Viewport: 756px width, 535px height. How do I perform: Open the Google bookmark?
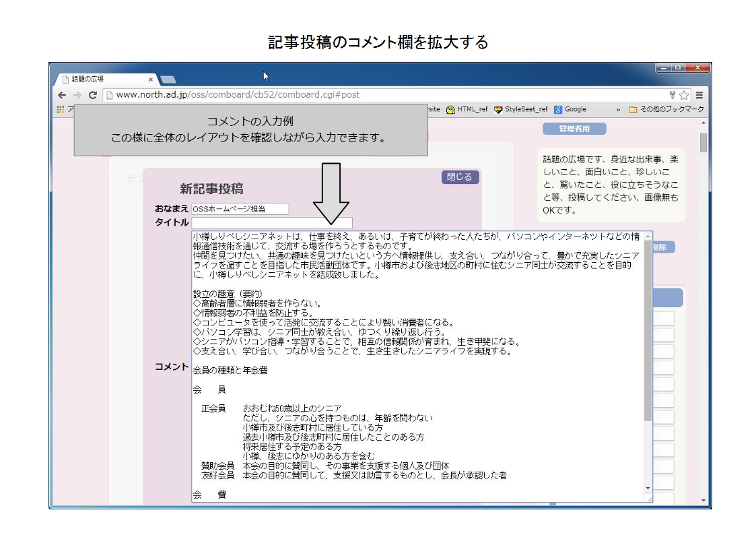[570, 109]
